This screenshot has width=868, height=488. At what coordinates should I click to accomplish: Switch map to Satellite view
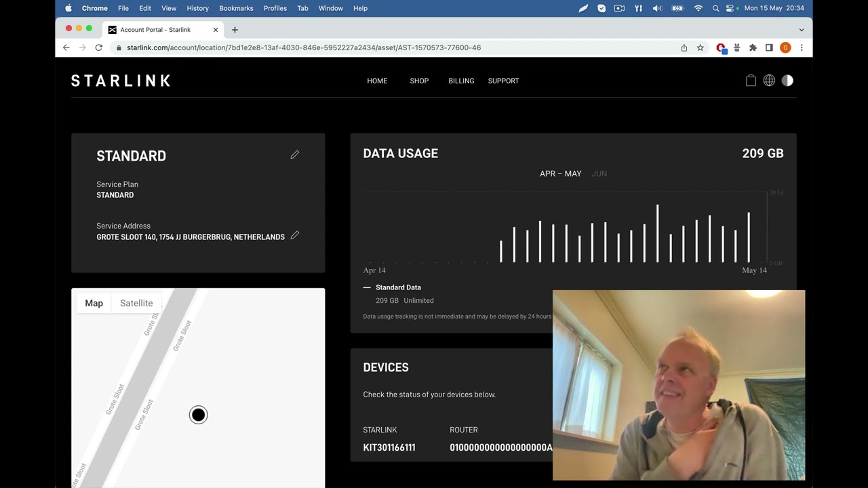click(136, 303)
